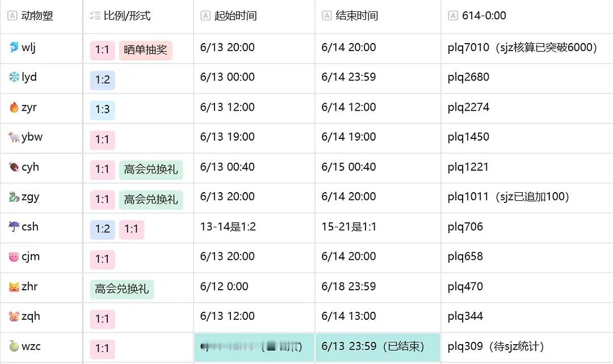
Task: Select the blurred highlighted start-time cell in wzc row
Action: tap(254, 347)
